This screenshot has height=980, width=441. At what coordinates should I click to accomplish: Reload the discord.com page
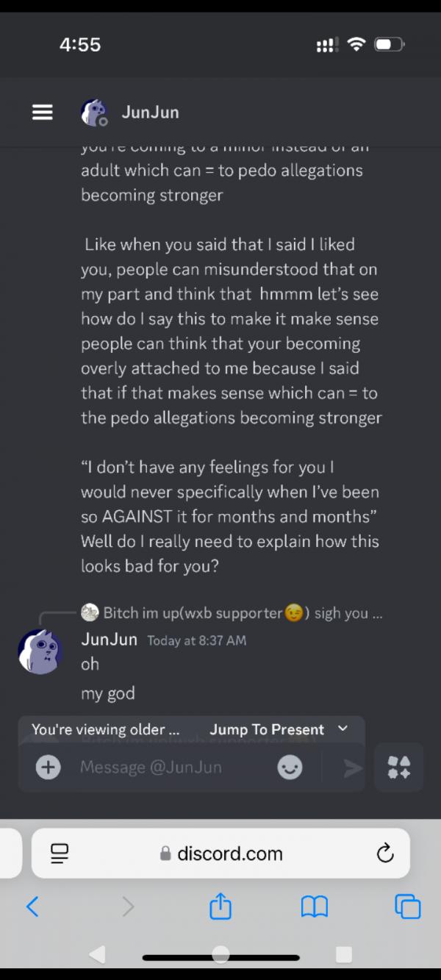tap(384, 853)
